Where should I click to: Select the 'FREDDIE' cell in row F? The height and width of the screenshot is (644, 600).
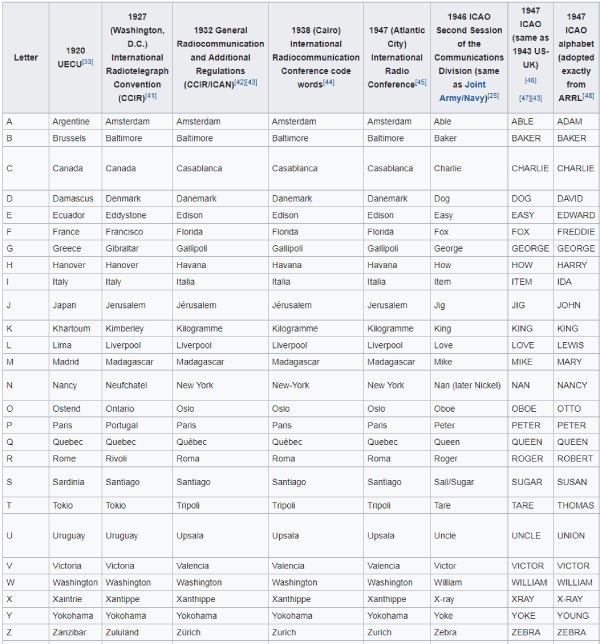pos(575,232)
